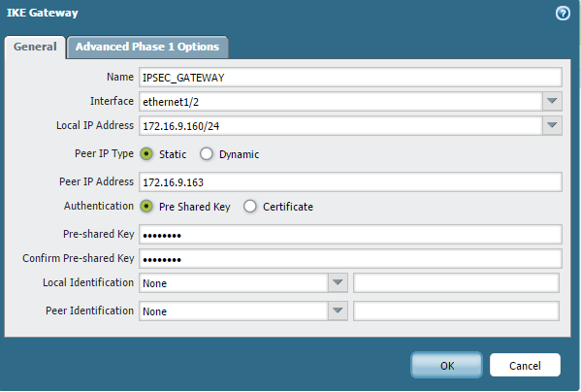This screenshot has height=392, width=581.
Task: Click the Local Identification value text box
Action: point(456,282)
